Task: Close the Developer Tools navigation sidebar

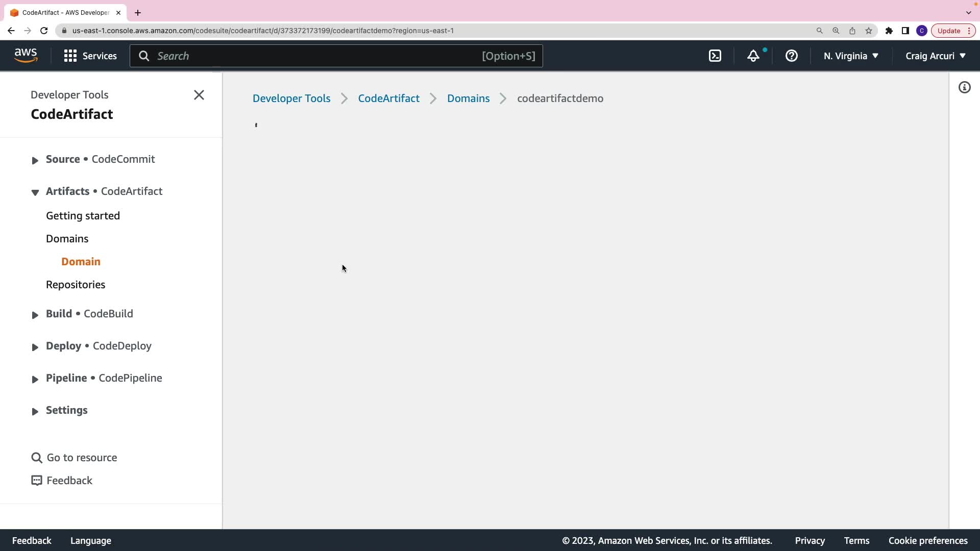Action: [x=199, y=95]
